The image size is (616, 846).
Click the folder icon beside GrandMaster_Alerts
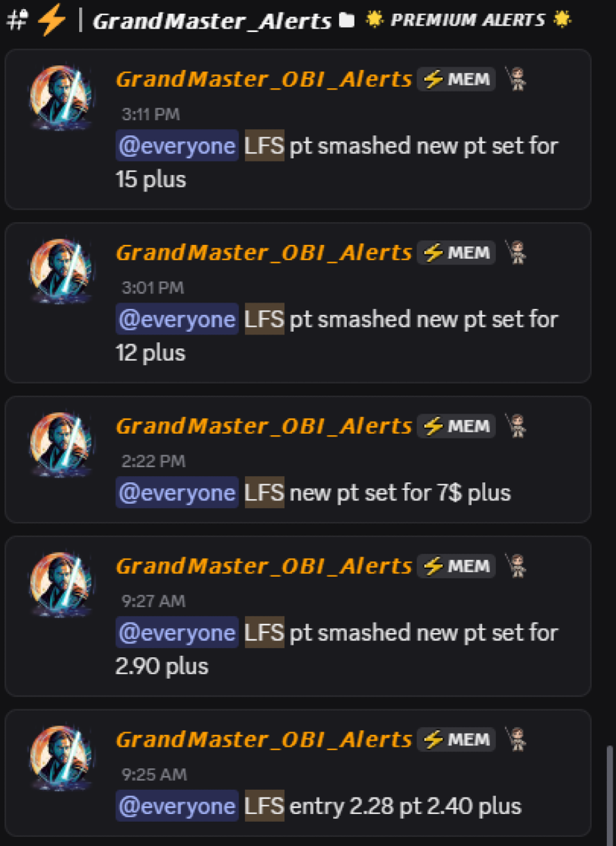pos(347,21)
